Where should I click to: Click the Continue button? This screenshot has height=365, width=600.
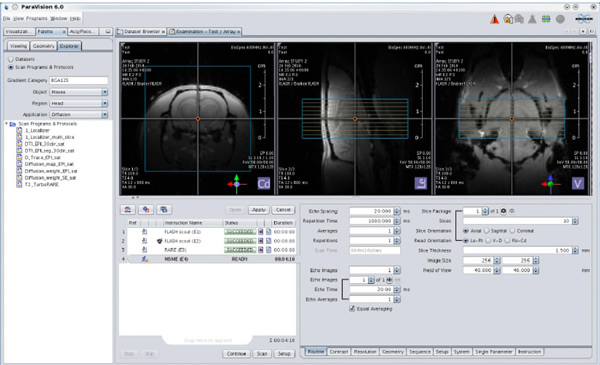tap(236, 354)
